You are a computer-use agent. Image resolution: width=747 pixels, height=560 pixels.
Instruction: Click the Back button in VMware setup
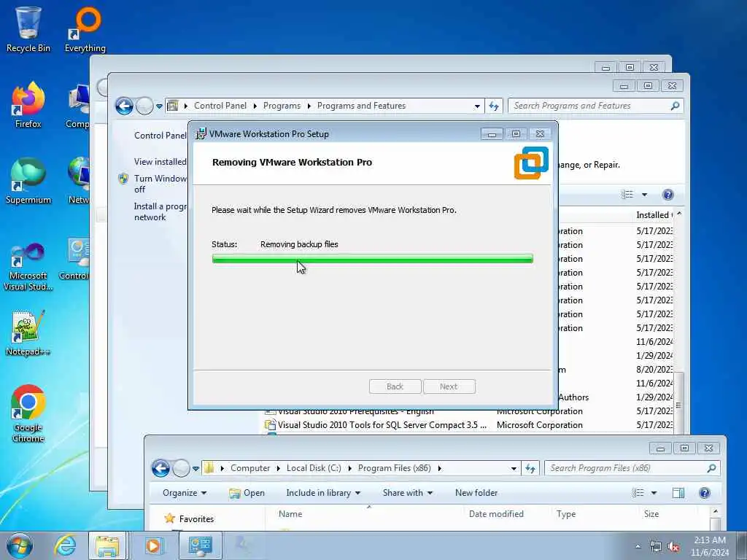click(x=395, y=386)
